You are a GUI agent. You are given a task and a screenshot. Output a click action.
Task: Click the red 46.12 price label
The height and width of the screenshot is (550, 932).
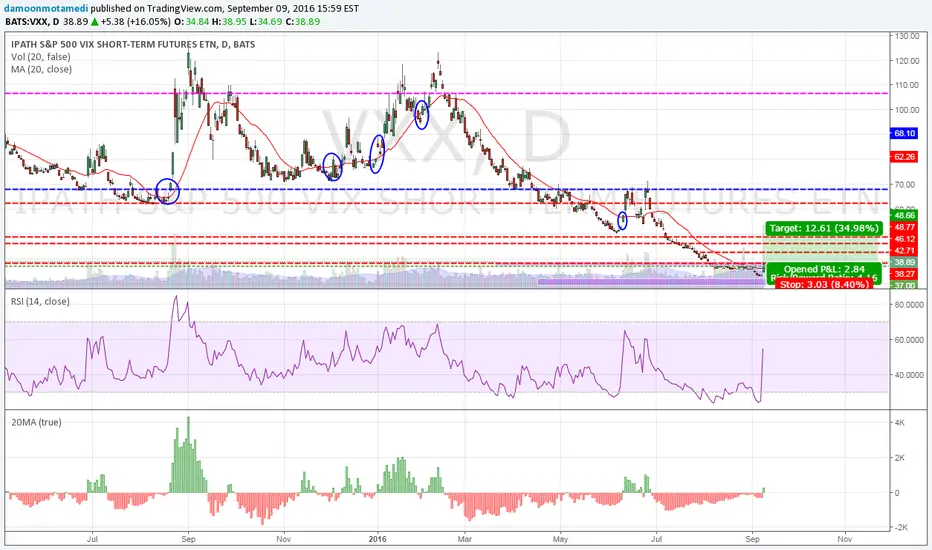tap(904, 238)
